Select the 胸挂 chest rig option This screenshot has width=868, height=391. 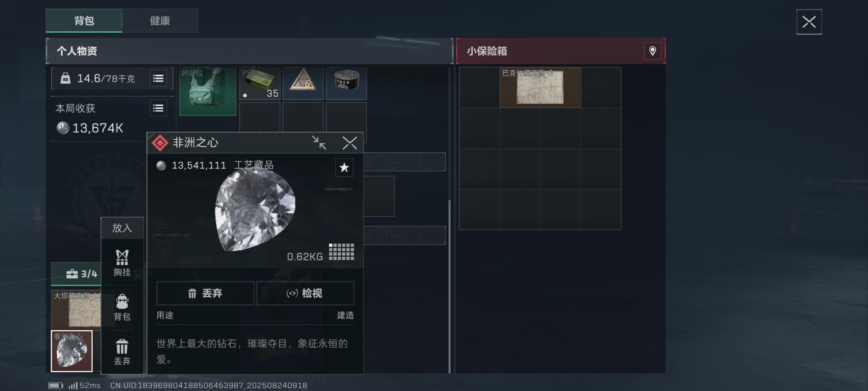pos(122,263)
